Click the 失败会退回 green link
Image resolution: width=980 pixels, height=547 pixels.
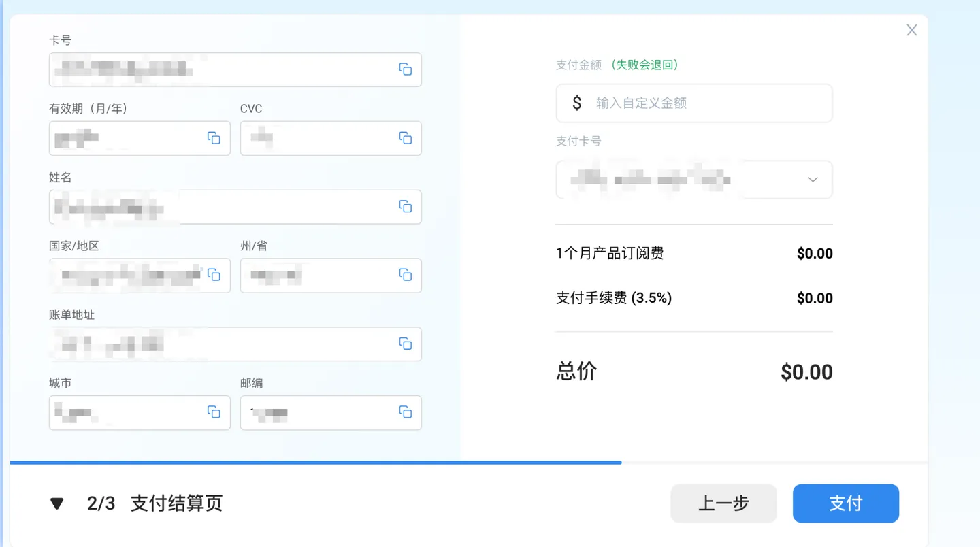coord(645,65)
